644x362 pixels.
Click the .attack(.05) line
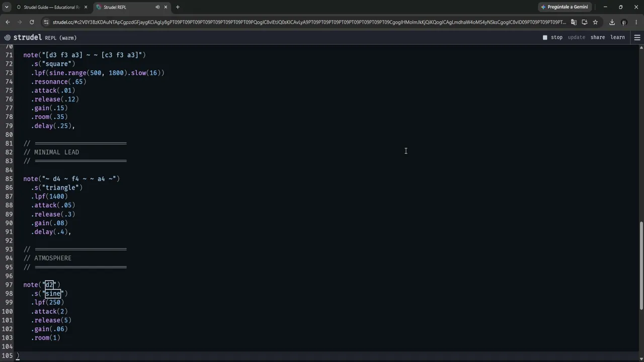click(x=53, y=205)
